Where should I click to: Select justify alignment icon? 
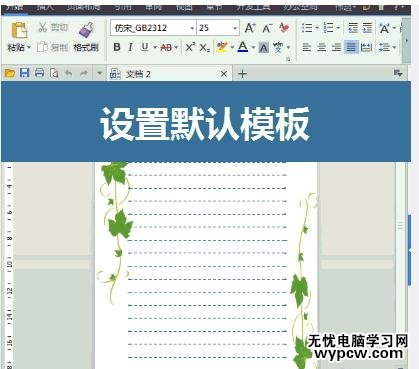(x=351, y=47)
